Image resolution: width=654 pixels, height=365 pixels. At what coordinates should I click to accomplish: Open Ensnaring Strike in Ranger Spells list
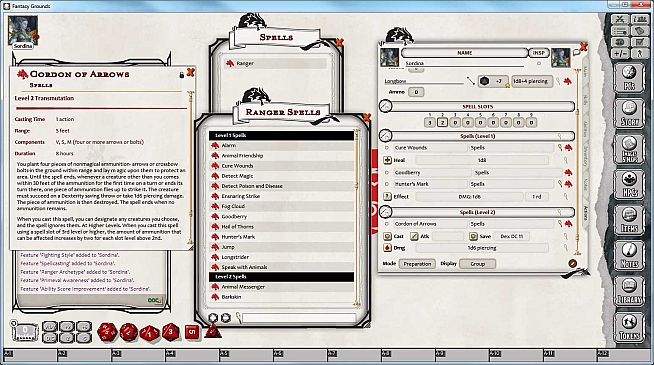tap(282, 196)
